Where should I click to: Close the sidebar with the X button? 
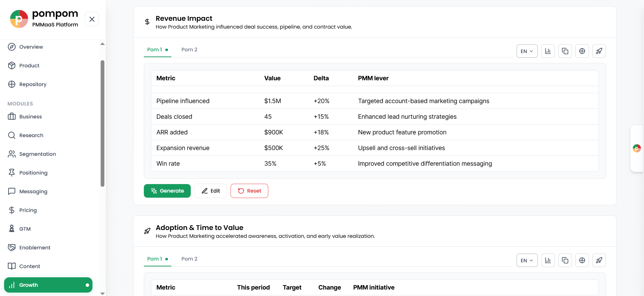92,19
